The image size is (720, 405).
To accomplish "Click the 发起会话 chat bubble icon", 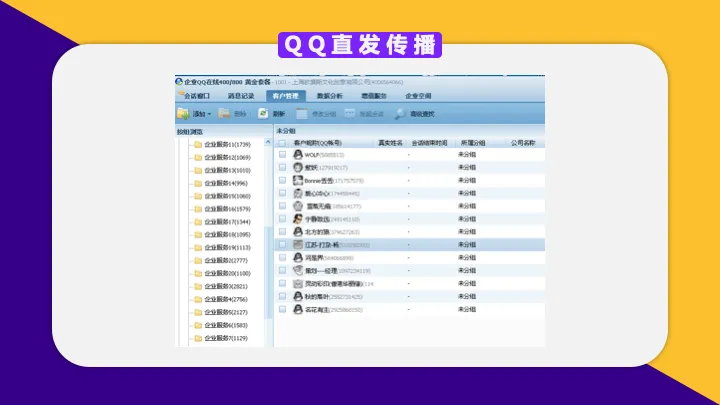I will click(350, 113).
